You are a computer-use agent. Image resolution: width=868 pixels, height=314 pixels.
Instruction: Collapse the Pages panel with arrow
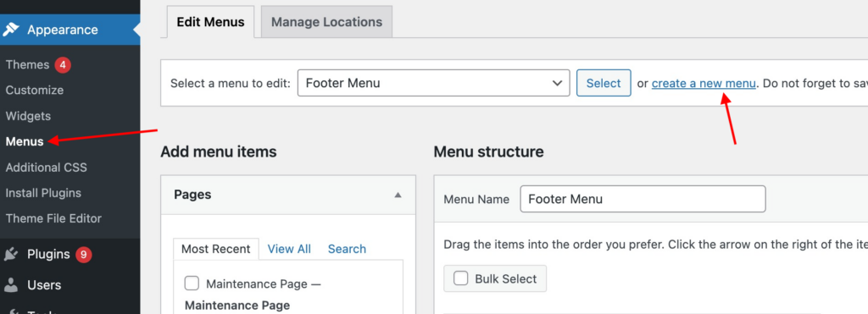398,195
